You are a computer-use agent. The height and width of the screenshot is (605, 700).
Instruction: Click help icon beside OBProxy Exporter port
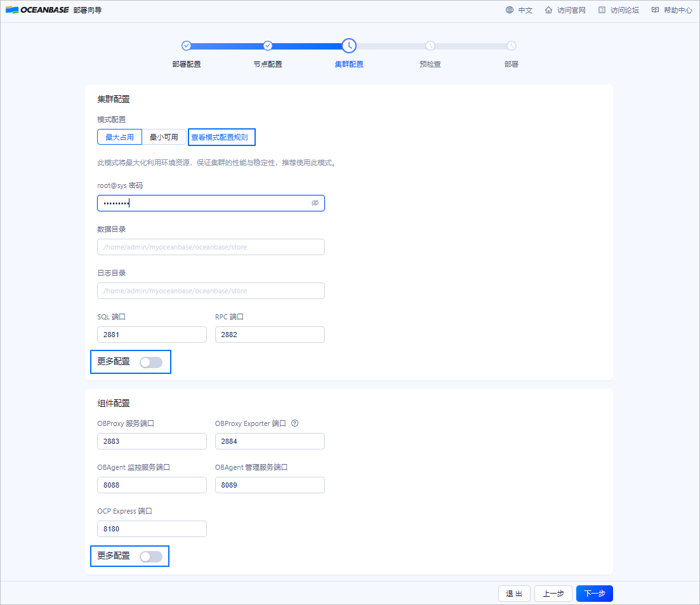(x=294, y=423)
